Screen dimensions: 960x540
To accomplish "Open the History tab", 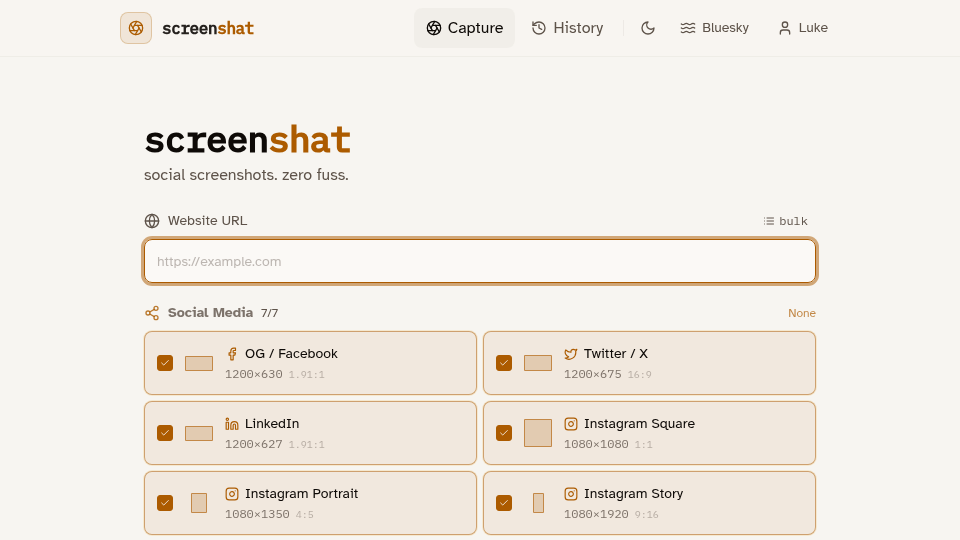I will (x=568, y=28).
